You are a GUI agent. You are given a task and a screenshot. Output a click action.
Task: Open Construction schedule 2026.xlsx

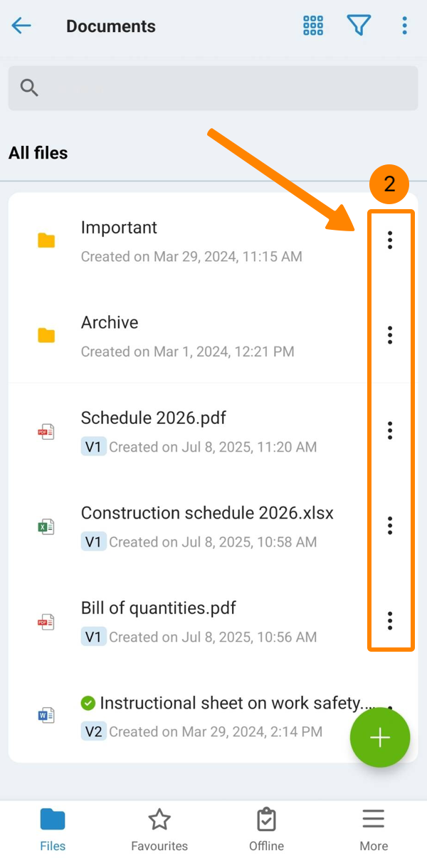coord(207,513)
